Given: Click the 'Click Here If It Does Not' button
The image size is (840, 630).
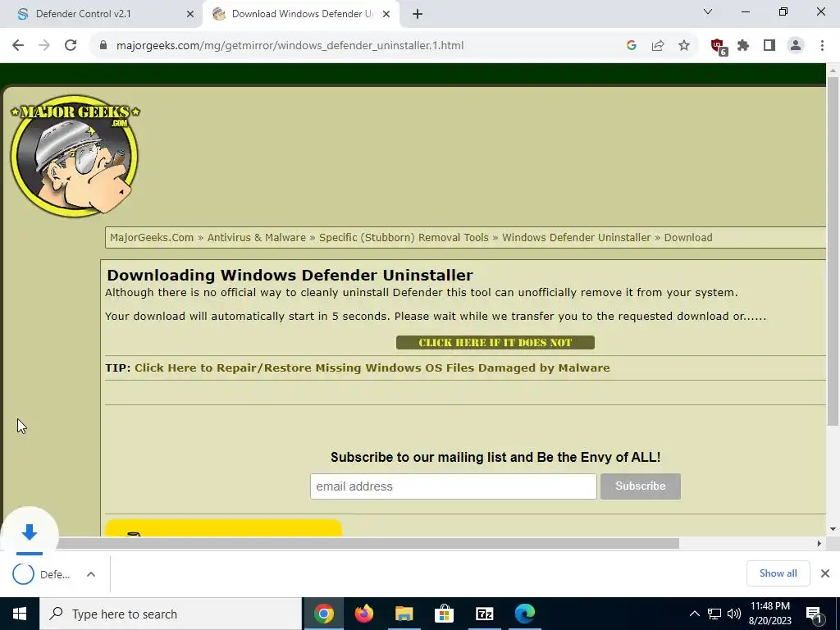Looking at the screenshot, I should 495,343.
